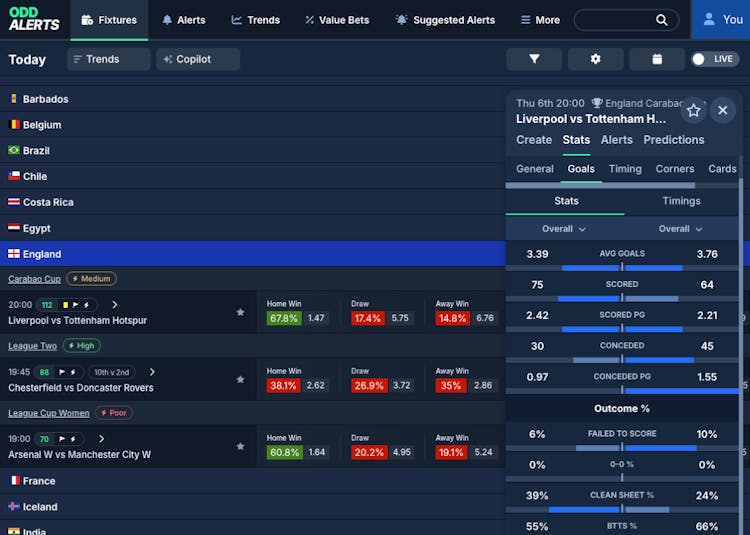Expand the Chesterfield vs Doncaster row chevron
Screen dimensions: 750x535
(152, 371)
